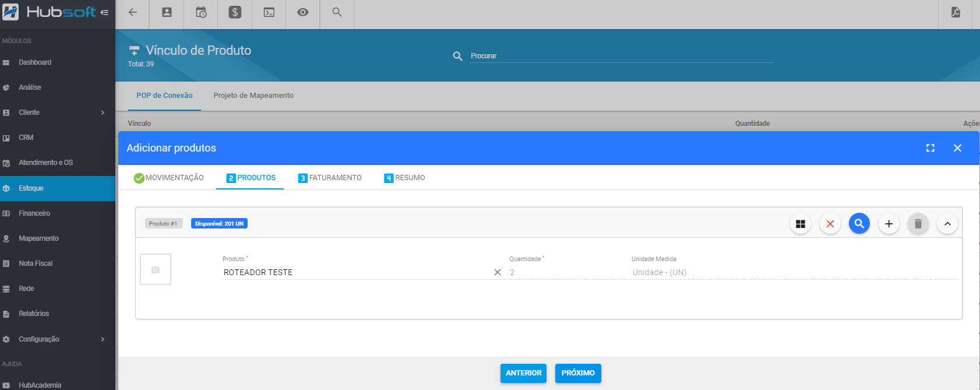Clear the ROTEADOR TESTE product selection
This screenshot has height=390, width=980.
498,272
